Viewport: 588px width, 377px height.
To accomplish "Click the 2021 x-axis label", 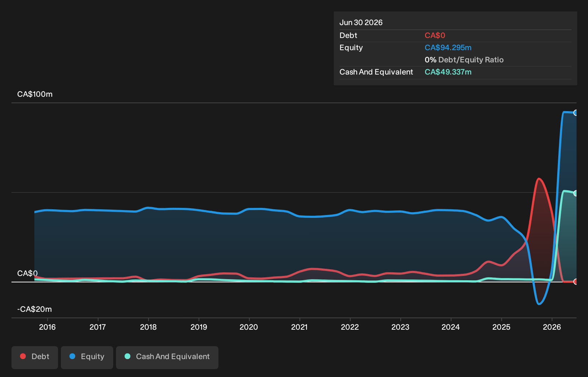I will 299,327.
